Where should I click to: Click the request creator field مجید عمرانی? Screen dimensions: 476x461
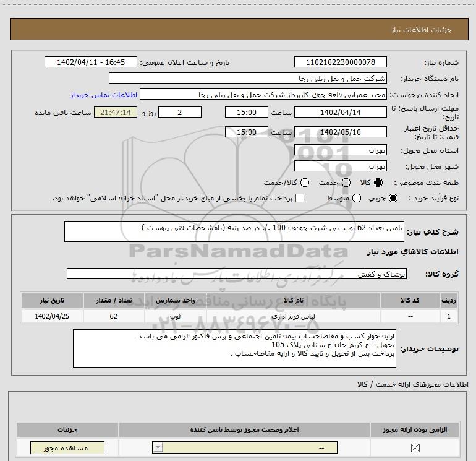263,94
